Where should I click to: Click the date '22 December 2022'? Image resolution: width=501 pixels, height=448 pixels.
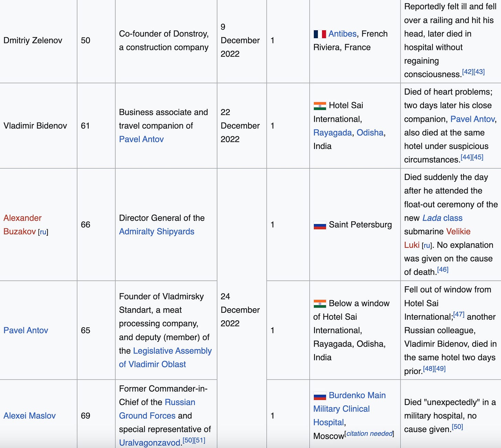pyautogui.click(x=240, y=126)
